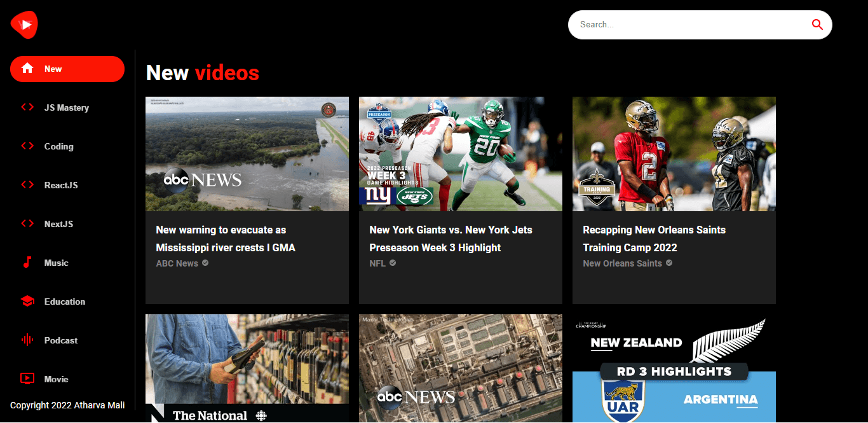The image size is (868, 423).
Task: Click the verified badge next to New Orleans Saints
Action: point(669,263)
